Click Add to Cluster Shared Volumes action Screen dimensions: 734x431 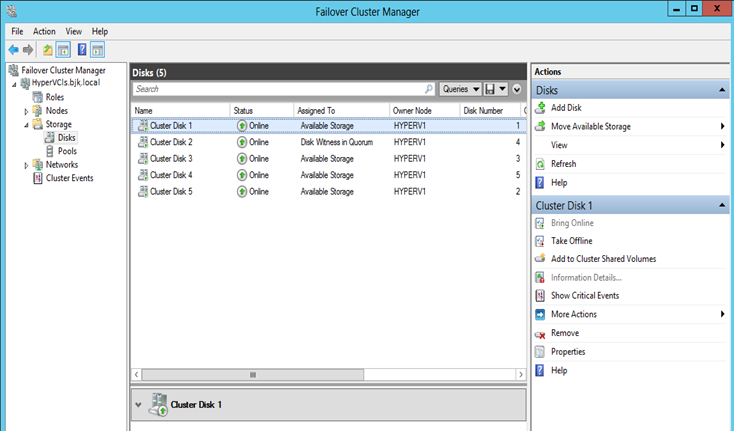tap(603, 259)
